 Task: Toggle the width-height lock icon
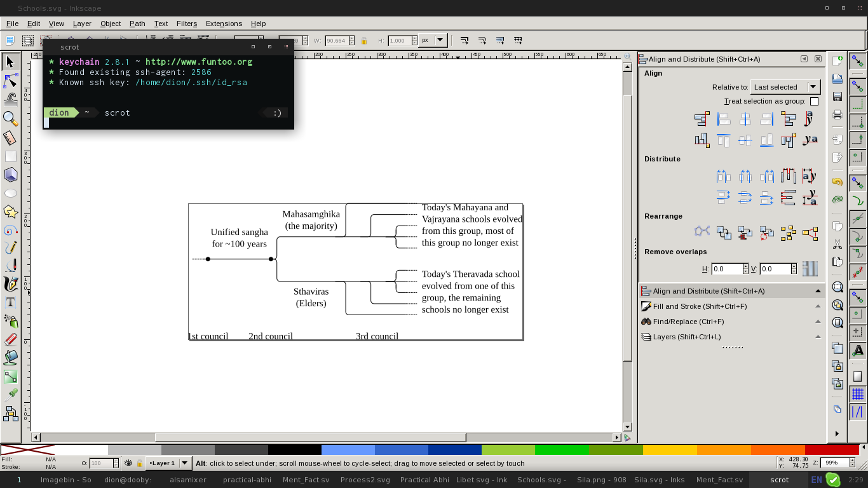click(x=364, y=41)
